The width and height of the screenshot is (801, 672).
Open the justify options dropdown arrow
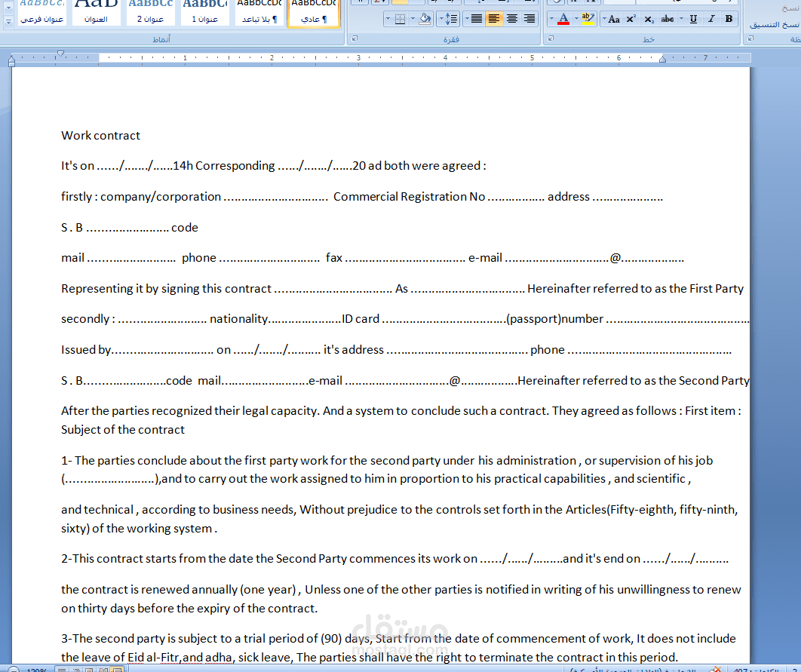(x=466, y=19)
